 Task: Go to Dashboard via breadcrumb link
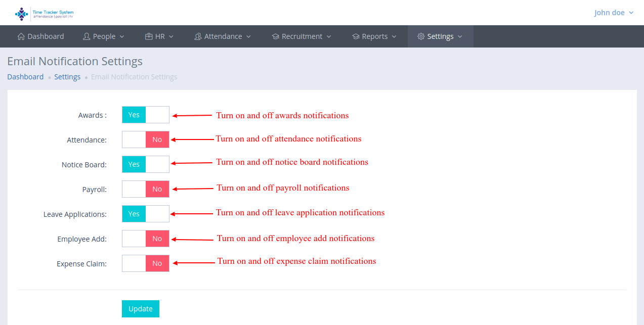click(x=25, y=77)
